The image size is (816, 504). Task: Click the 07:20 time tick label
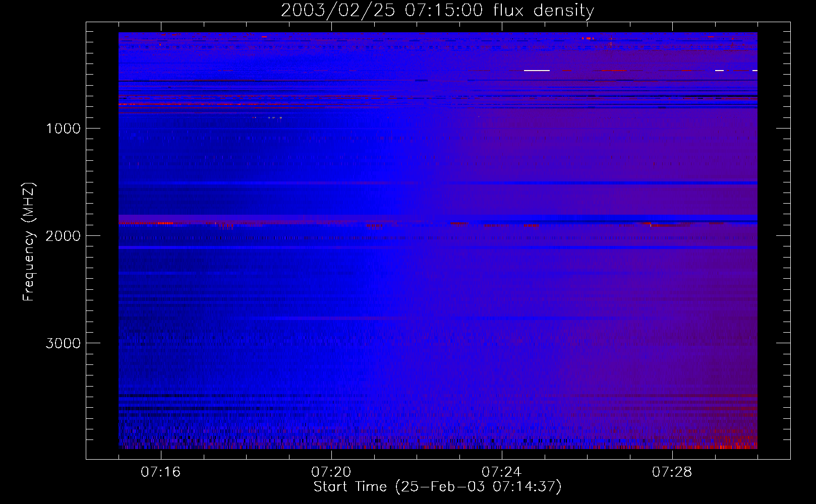tap(331, 472)
